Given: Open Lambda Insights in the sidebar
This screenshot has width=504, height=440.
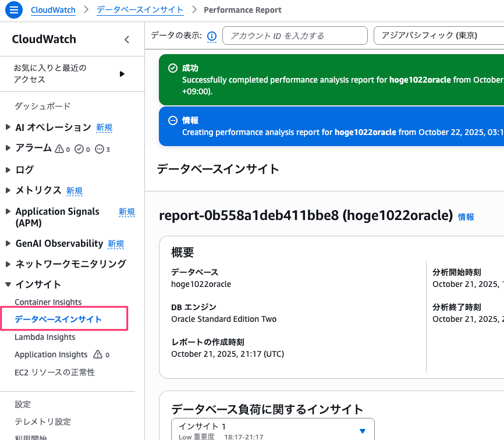Looking at the screenshot, I should 45,337.
